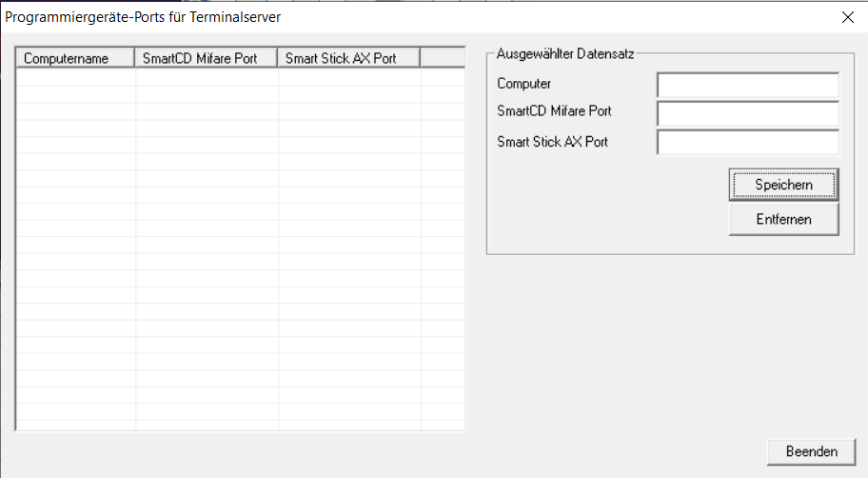Image resolution: width=868 pixels, height=478 pixels.
Task: Close the Programmiergeräte-Ports window with X
Action: pyautogui.click(x=847, y=16)
